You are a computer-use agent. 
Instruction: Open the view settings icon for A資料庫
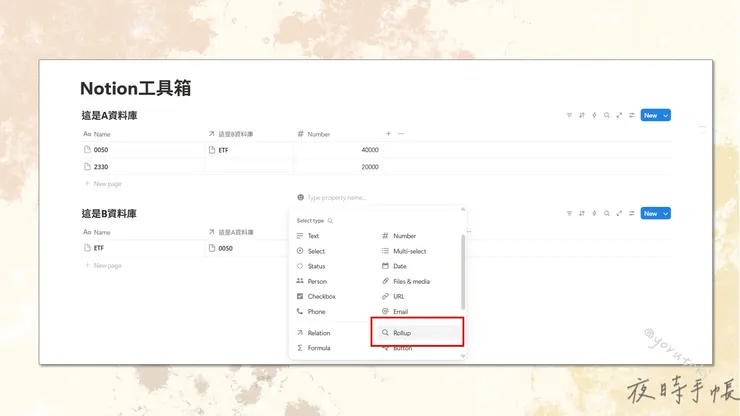[631, 115]
